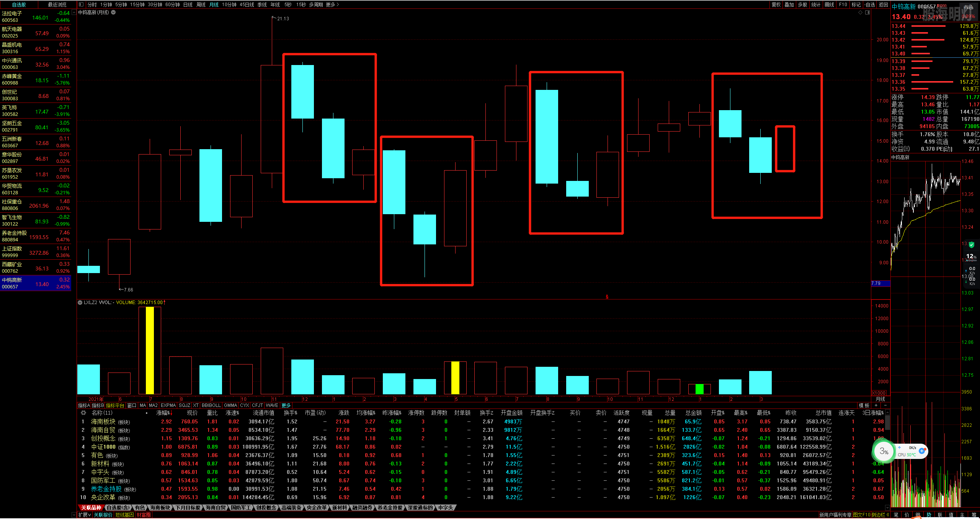The width and height of the screenshot is (980, 519).
Task: Open 海南板块 row in the related list
Action: pos(482,421)
